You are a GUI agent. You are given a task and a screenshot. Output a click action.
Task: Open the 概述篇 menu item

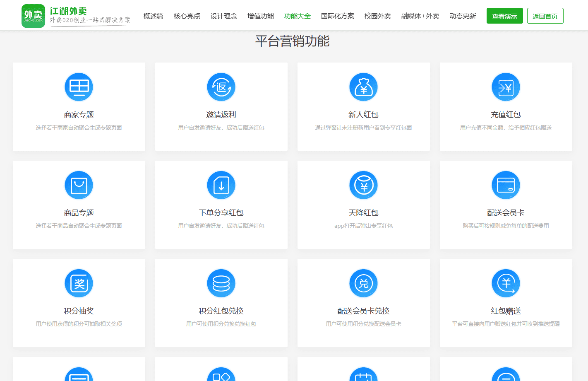153,16
